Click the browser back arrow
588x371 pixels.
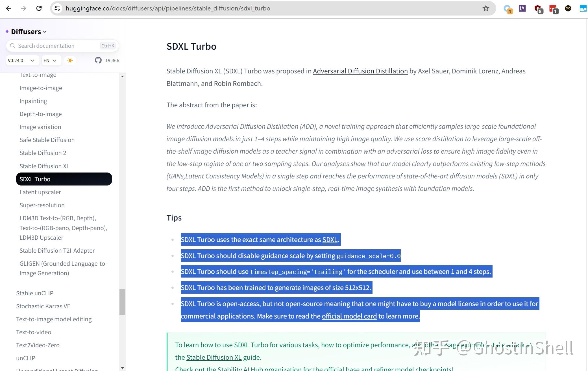click(x=8, y=8)
